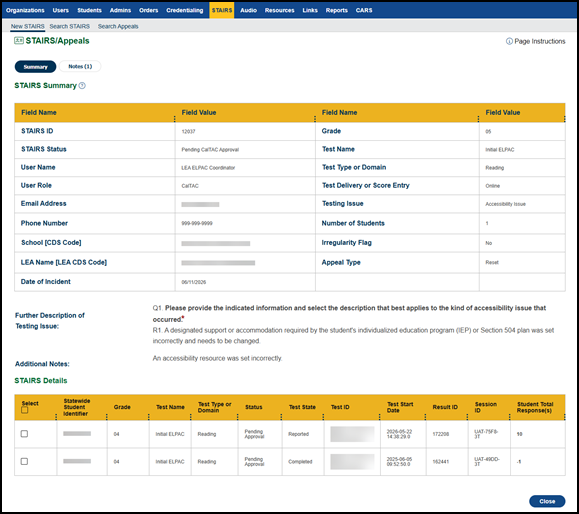
Task: Click the Page Instructions info icon
Action: coord(509,41)
